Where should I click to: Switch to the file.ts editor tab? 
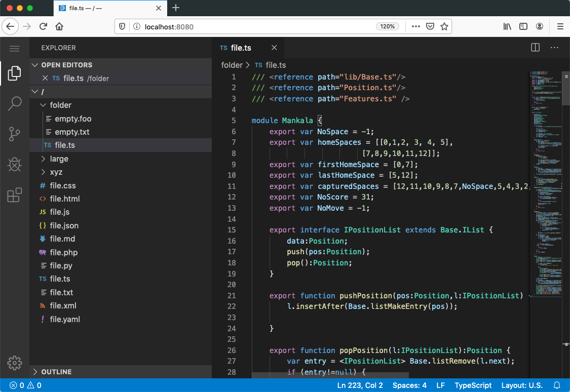coord(241,47)
